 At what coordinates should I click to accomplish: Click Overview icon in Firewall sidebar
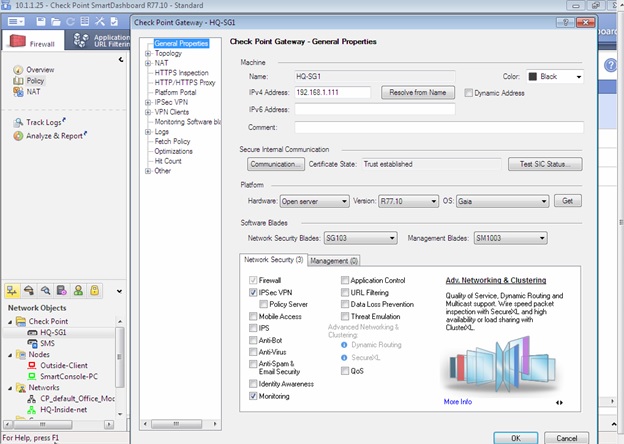pyautogui.click(x=18, y=70)
